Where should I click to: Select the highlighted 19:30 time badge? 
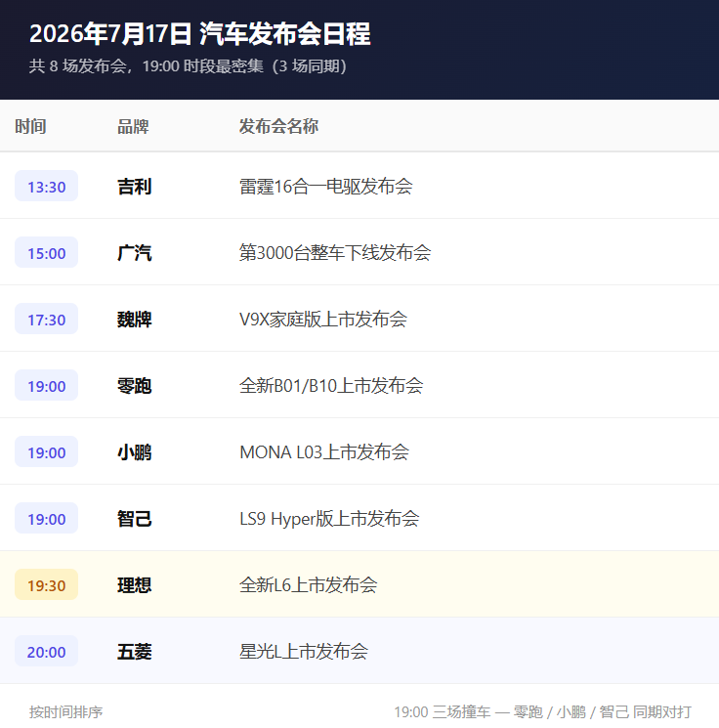pos(47,584)
